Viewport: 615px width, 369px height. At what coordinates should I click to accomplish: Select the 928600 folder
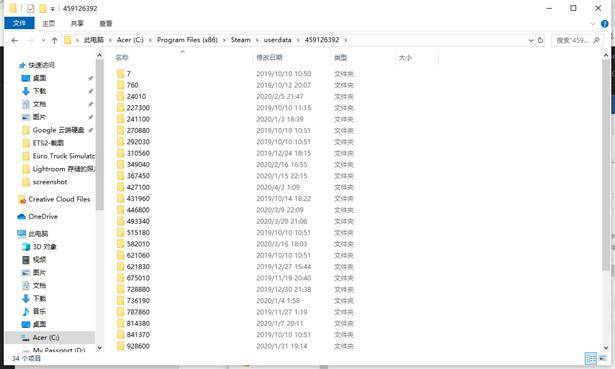(133, 346)
